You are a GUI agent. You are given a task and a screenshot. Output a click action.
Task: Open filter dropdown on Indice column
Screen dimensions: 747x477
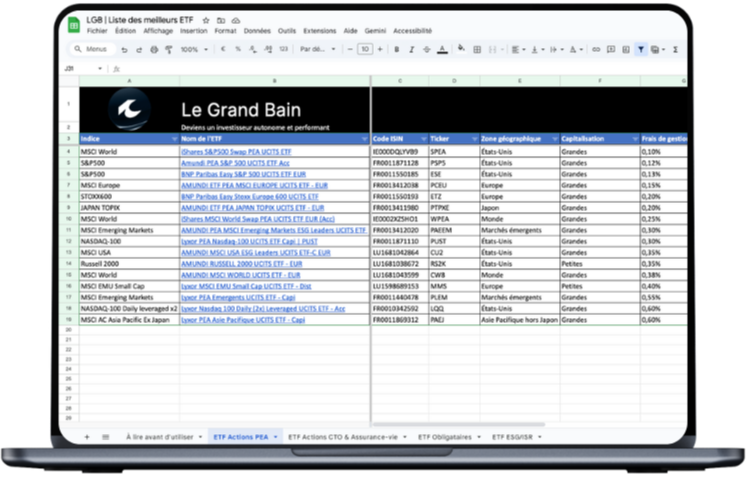174,139
